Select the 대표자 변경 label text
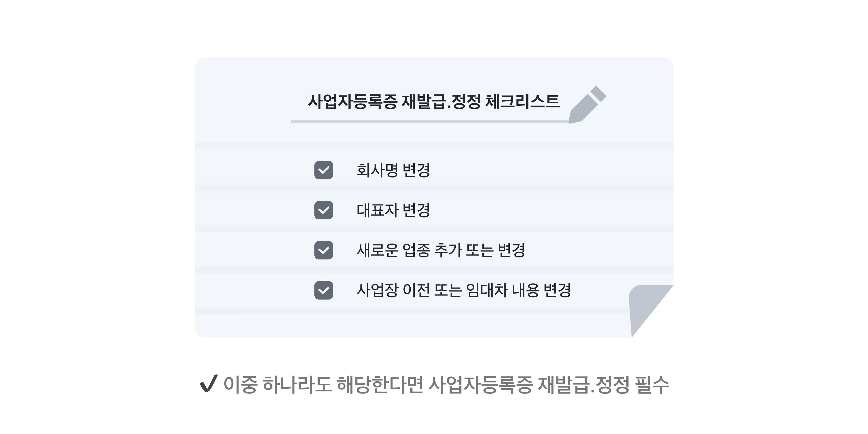The width and height of the screenshot is (868, 434). point(393,210)
